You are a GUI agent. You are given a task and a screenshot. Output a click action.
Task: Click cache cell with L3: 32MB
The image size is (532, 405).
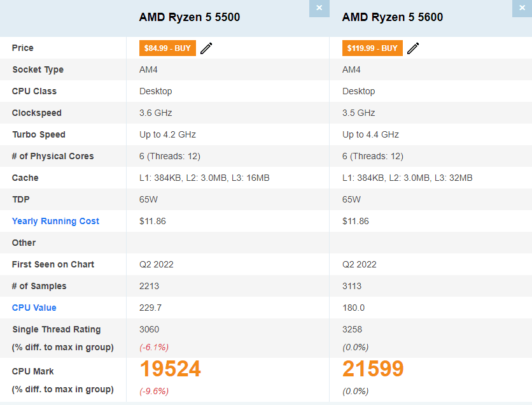tap(407, 178)
